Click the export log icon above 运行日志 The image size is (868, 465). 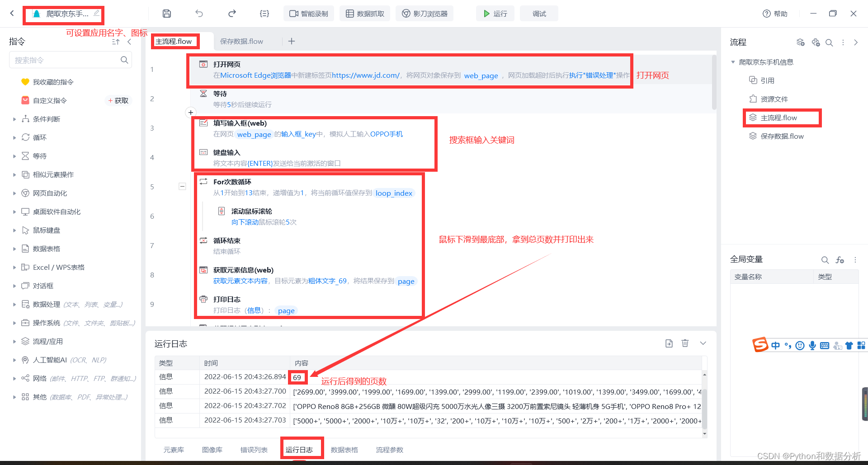click(x=669, y=343)
